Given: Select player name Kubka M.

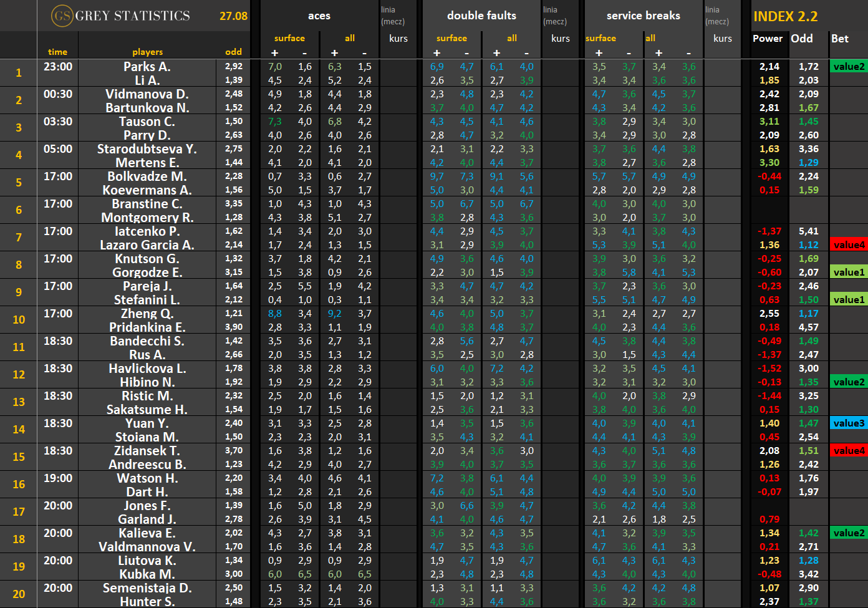Looking at the screenshot, I should [x=147, y=574].
